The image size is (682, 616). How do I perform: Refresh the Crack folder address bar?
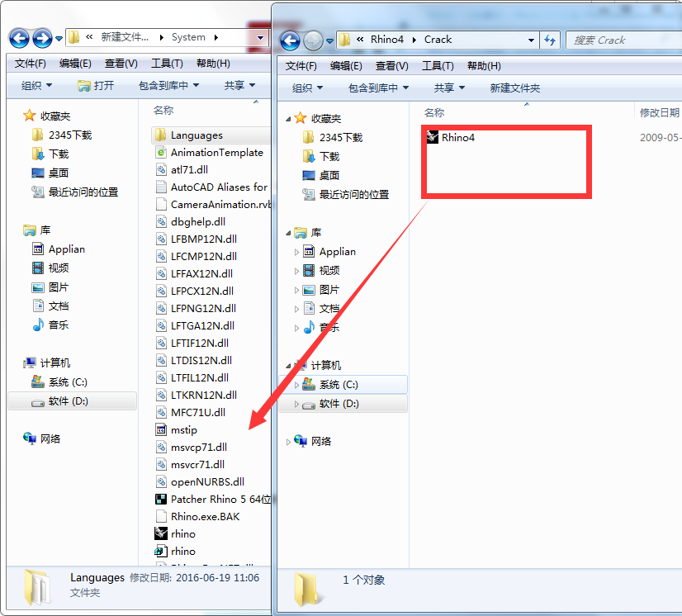coord(550,40)
